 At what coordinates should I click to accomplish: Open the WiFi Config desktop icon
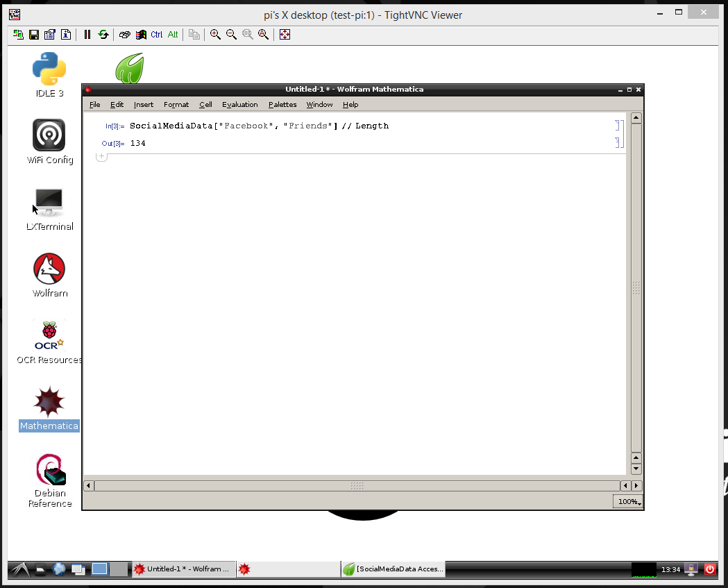tap(50, 142)
